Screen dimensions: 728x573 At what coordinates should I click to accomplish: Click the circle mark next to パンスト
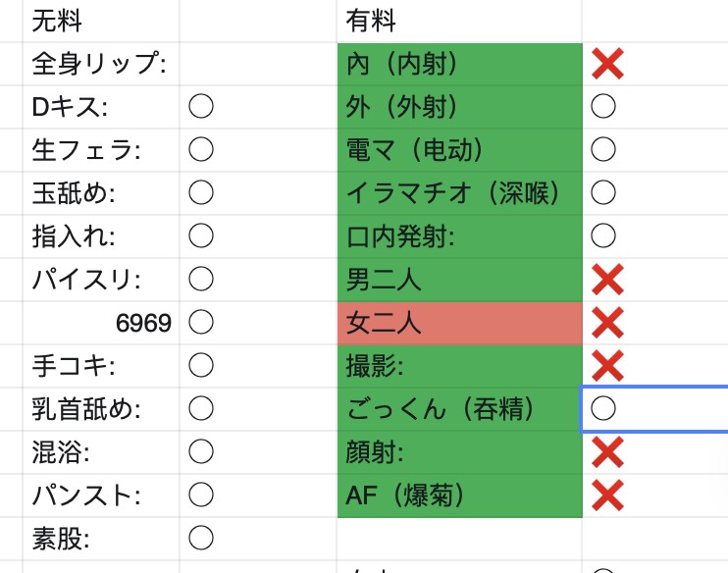tap(201, 495)
